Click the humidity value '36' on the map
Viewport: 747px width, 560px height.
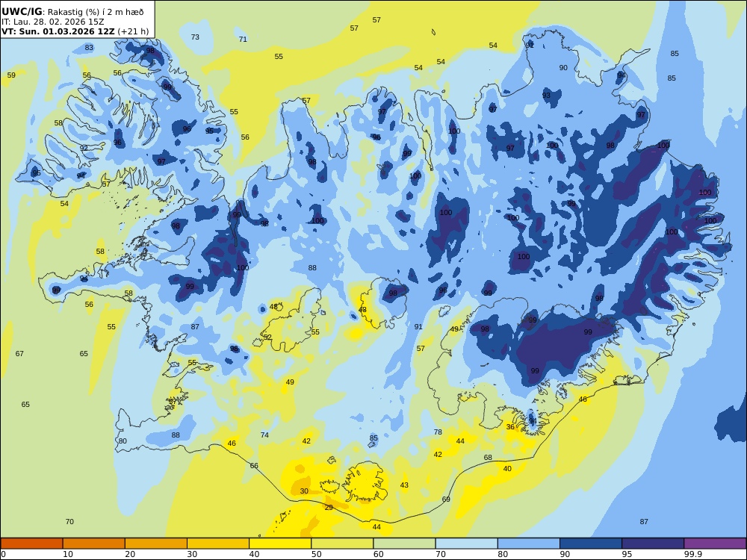pyautogui.click(x=510, y=427)
